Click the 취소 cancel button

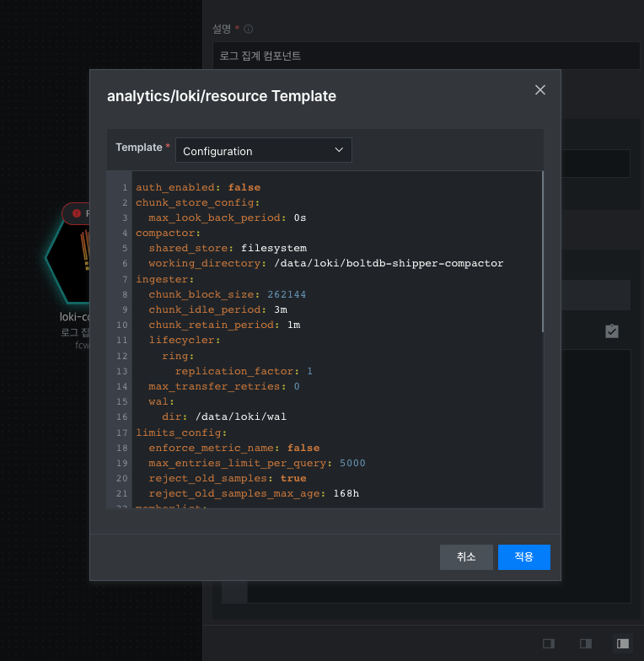[x=466, y=556]
